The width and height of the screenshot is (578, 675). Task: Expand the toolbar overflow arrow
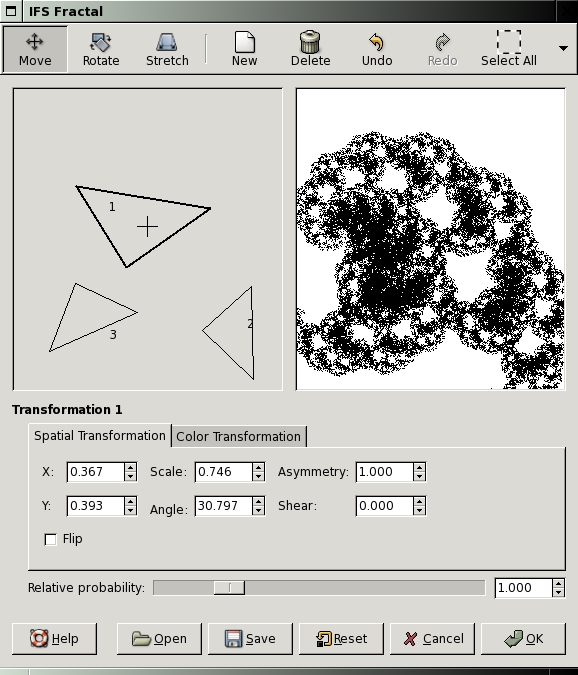click(563, 48)
